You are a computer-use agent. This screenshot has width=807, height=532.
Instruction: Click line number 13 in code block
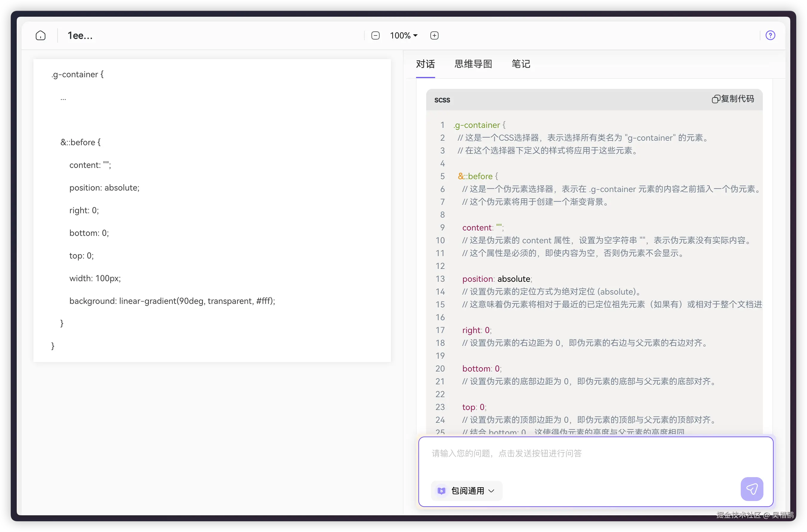click(x=440, y=279)
